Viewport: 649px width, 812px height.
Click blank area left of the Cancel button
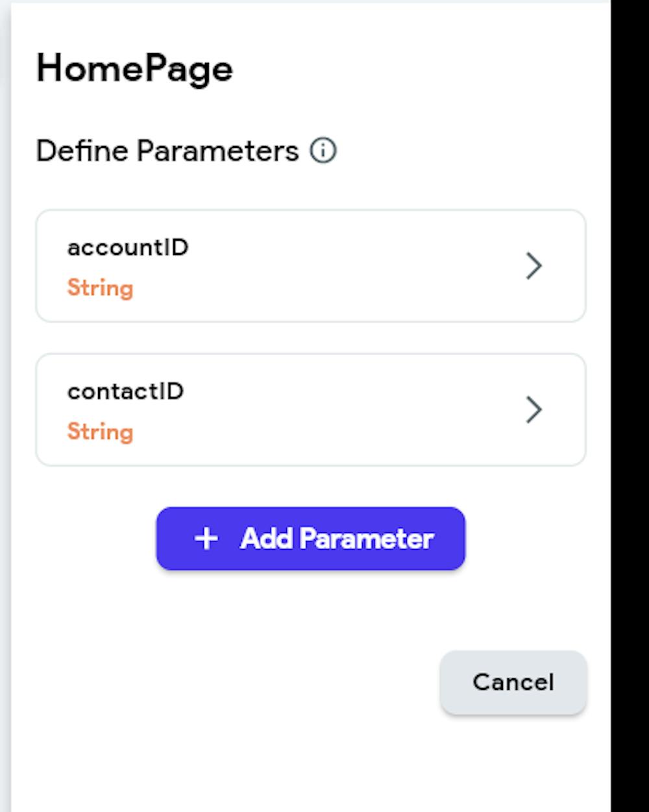(x=260, y=683)
